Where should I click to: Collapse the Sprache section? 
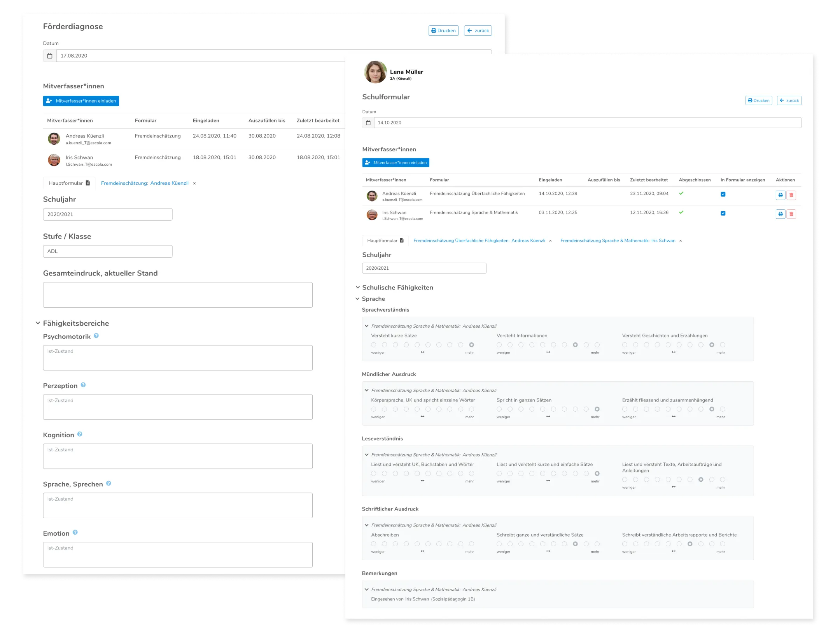tap(357, 298)
